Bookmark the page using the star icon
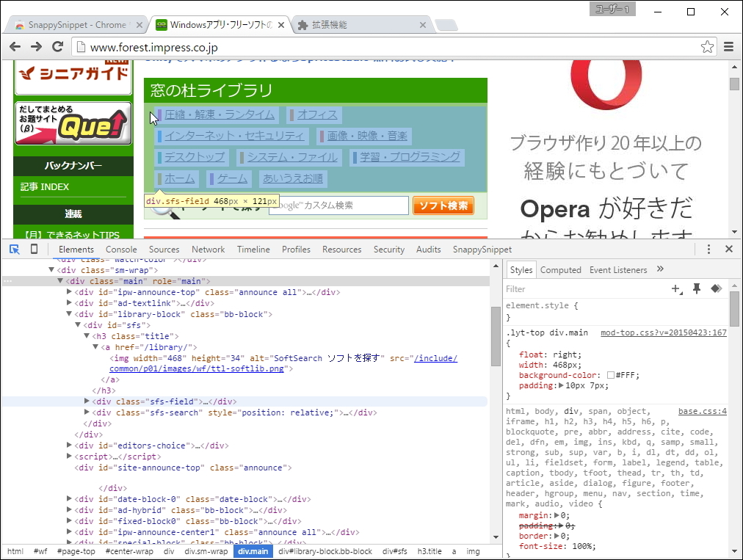This screenshot has width=743, height=560. pyautogui.click(x=707, y=46)
